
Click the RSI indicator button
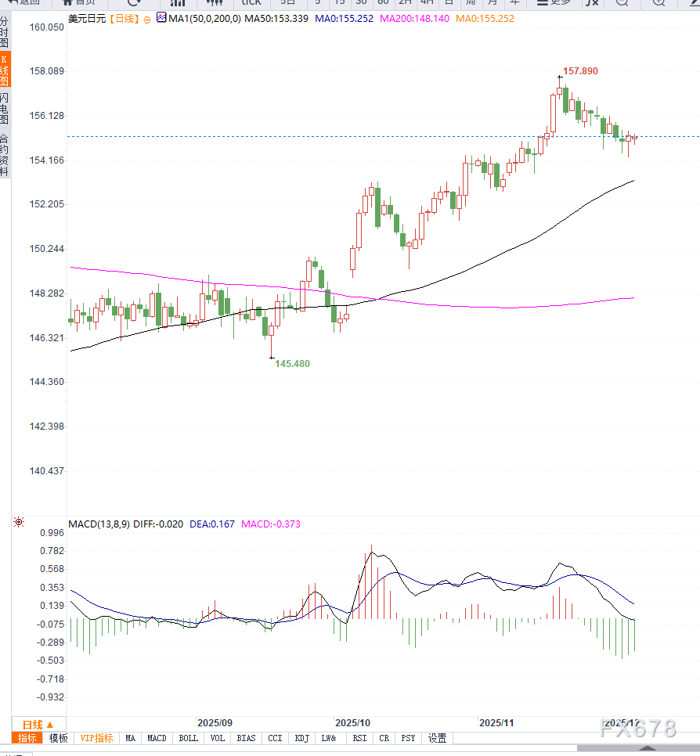point(359,738)
